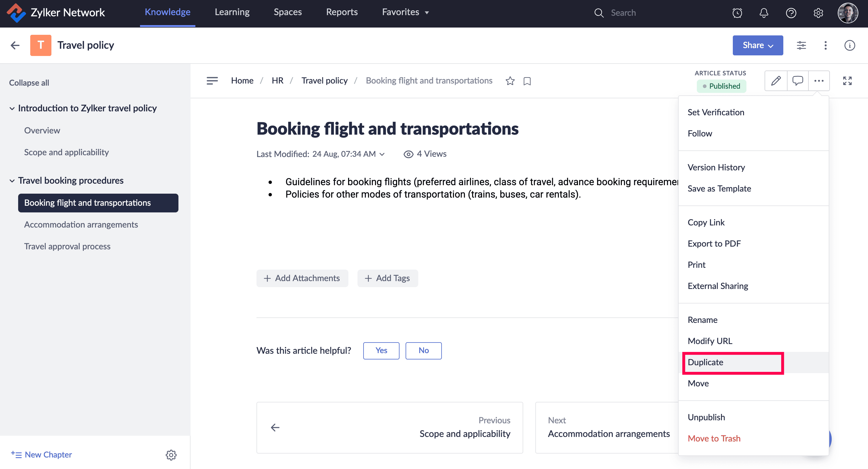Expand the Last Modified date dropdown
Viewport: 868px width, 469px height.
[382, 154]
